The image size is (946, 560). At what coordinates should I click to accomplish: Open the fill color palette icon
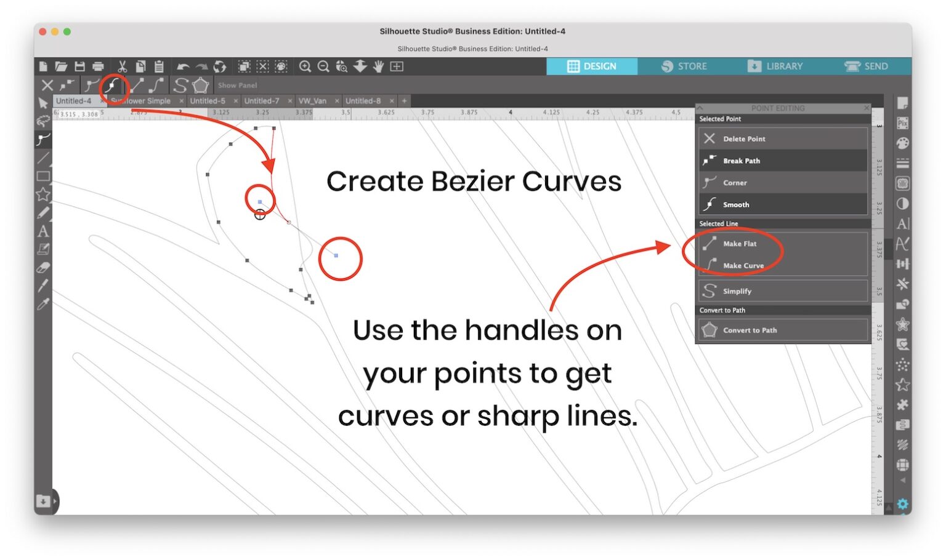tap(902, 142)
